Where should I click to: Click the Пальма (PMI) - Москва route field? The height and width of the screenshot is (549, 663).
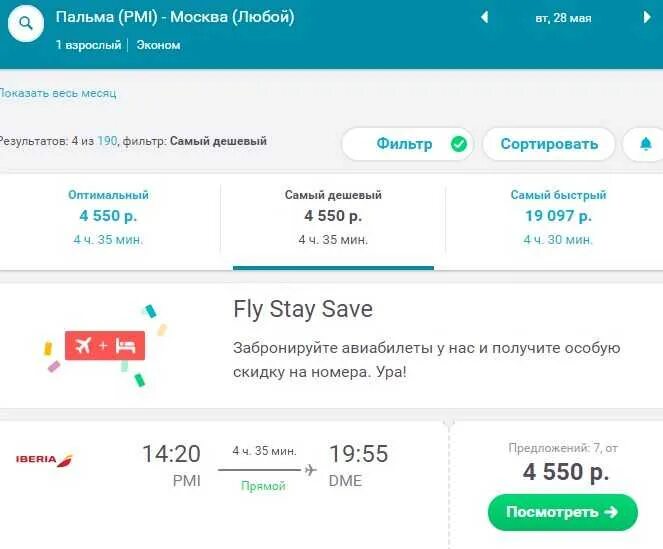pyautogui.click(x=175, y=18)
